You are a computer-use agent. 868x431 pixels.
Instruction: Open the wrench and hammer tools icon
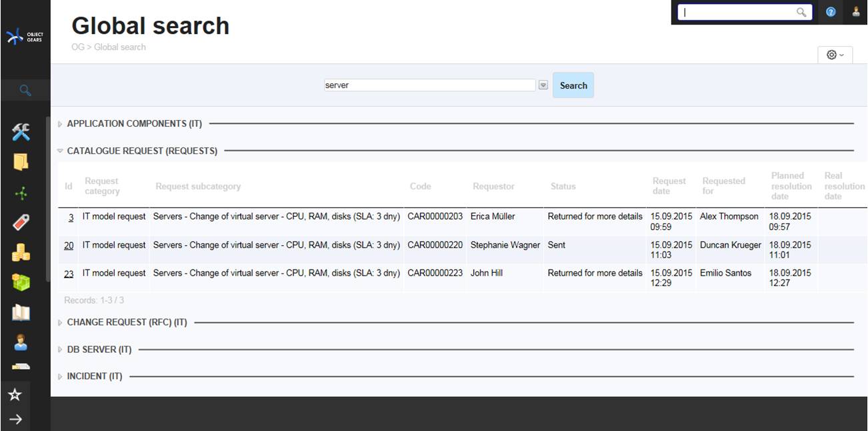tap(21, 132)
